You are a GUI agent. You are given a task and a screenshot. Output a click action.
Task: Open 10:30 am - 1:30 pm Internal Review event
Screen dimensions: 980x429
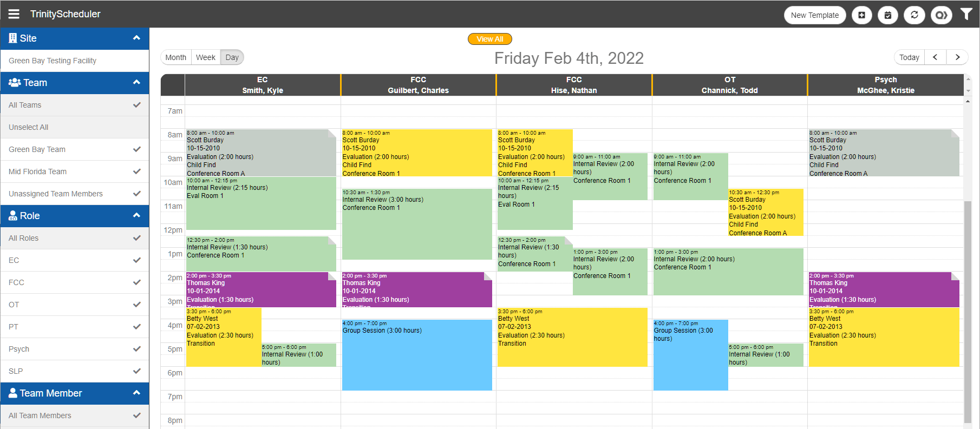(417, 224)
